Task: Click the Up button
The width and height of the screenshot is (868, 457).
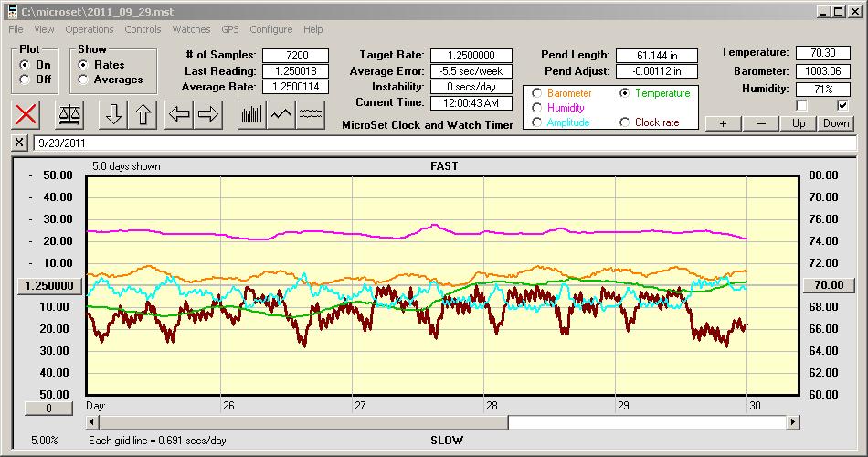Action: click(799, 123)
